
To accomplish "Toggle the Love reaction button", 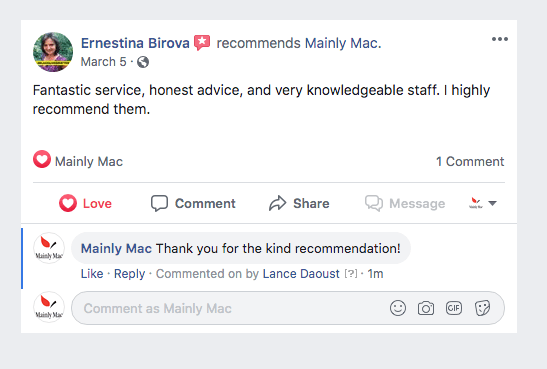I will 85,203.
